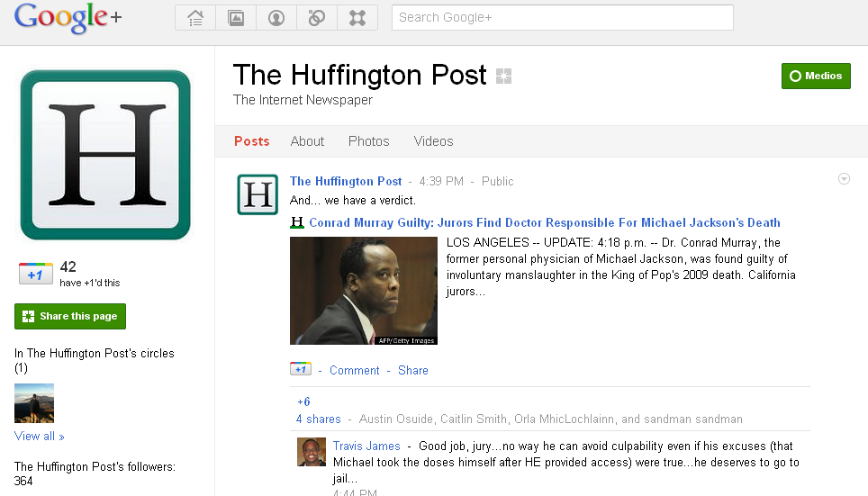Viewport: 868px width, 496px height.
Task: Switch to the About tab
Action: pos(307,141)
